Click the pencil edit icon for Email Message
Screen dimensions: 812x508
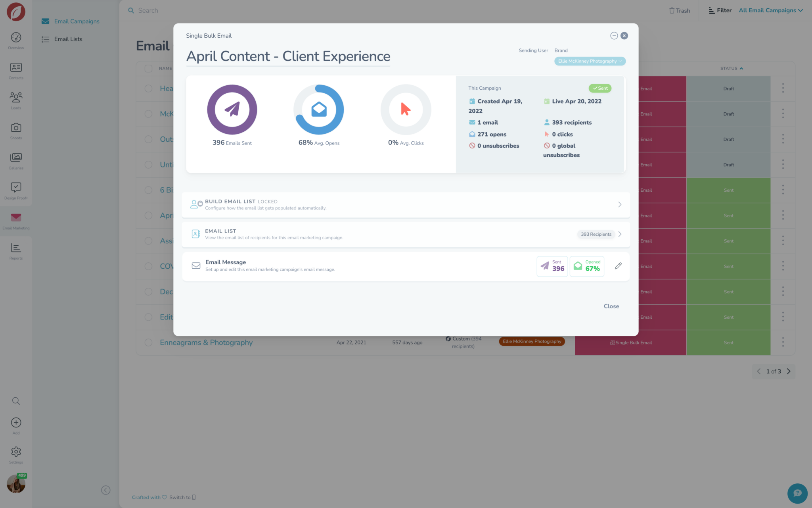(x=618, y=266)
